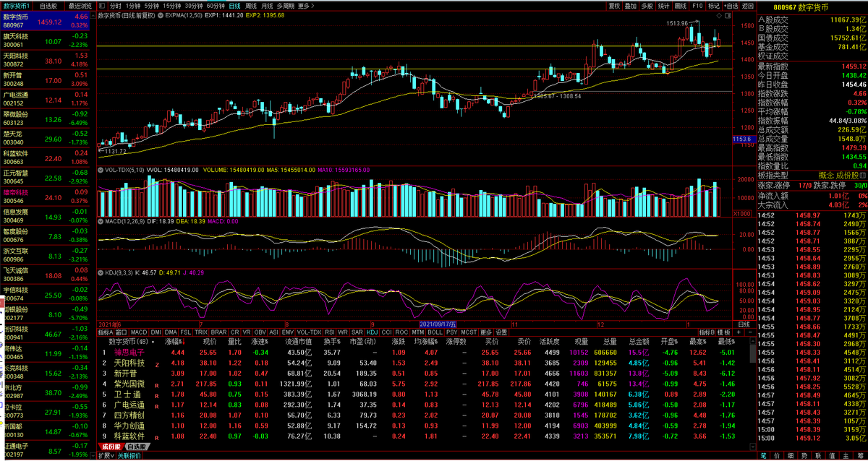Image resolution: width=868 pixels, height=461 pixels.
Task: Open the 模板 template menu
Action: 723,332
